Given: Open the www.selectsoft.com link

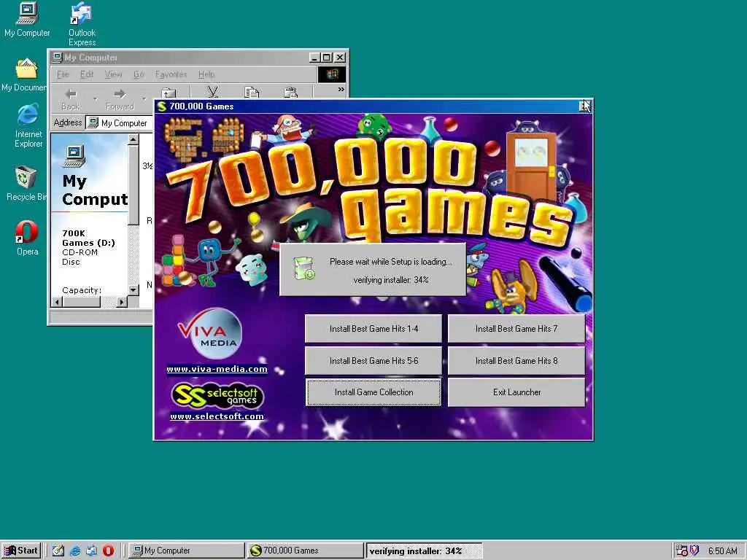Looking at the screenshot, I should (217, 416).
